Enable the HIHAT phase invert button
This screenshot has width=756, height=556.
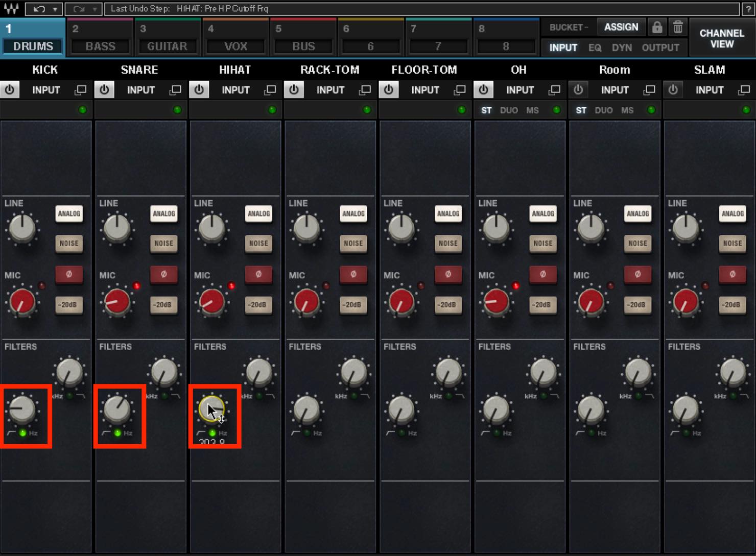(258, 274)
